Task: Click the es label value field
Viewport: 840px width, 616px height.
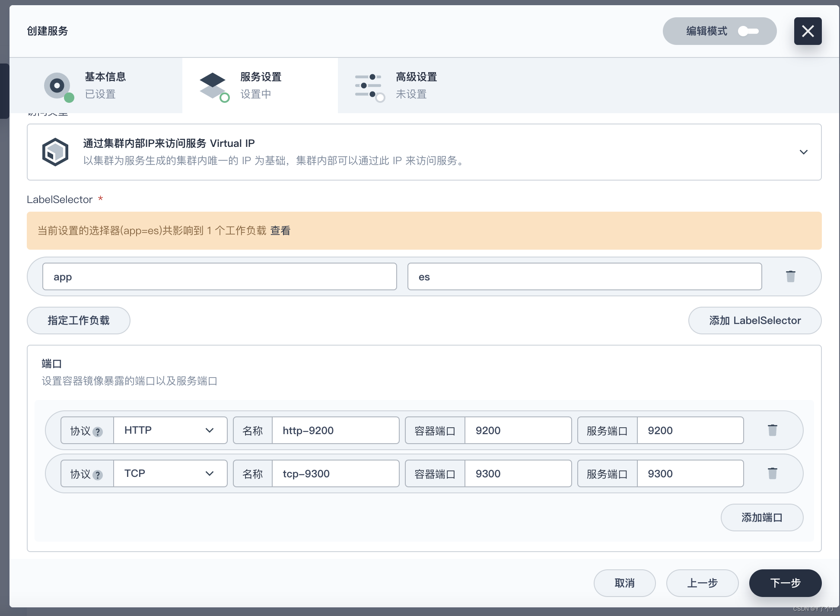Action: click(585, 276)
